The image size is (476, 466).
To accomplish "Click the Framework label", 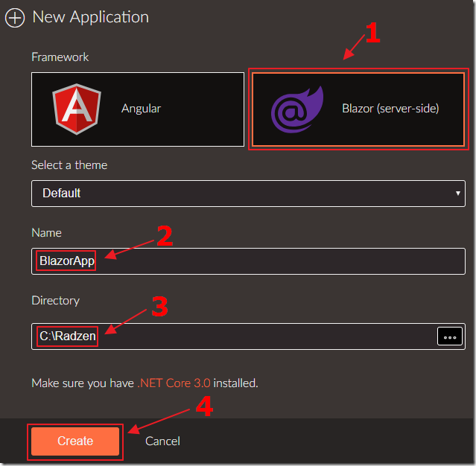I will (x=60, y=57).
